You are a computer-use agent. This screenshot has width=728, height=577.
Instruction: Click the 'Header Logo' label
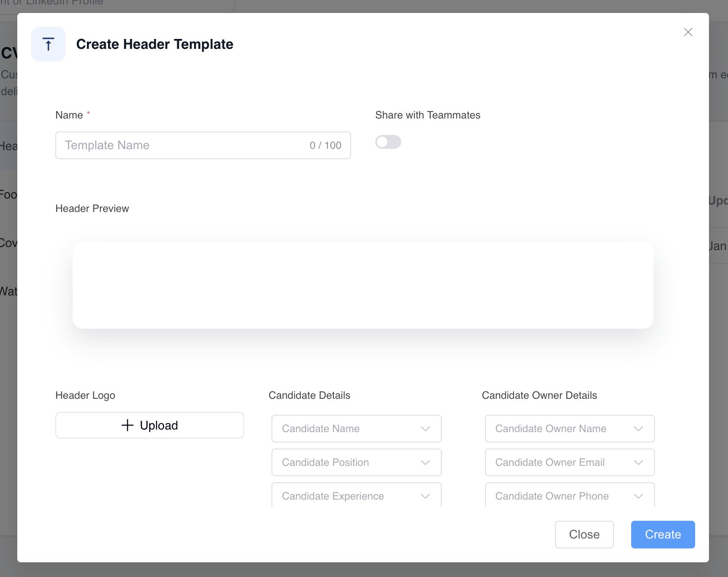[85, 395]
